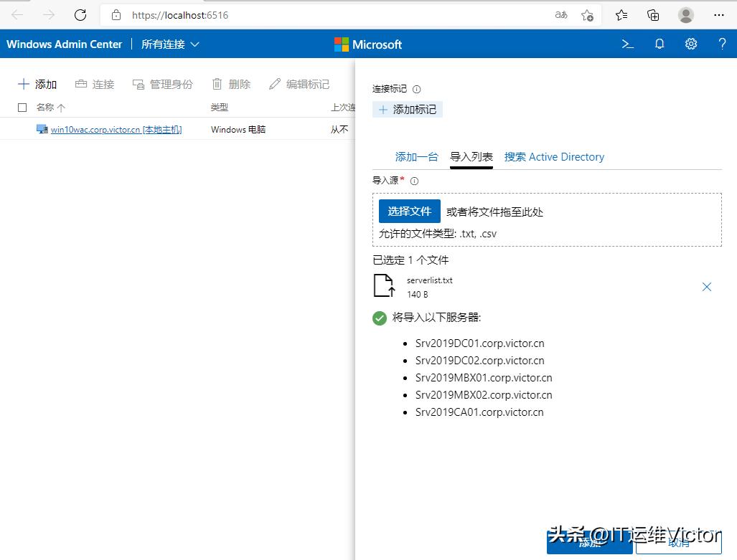Open the browser profile avatar menu
This screenshot has height=560, width=737.
click(x=685, y=14)
